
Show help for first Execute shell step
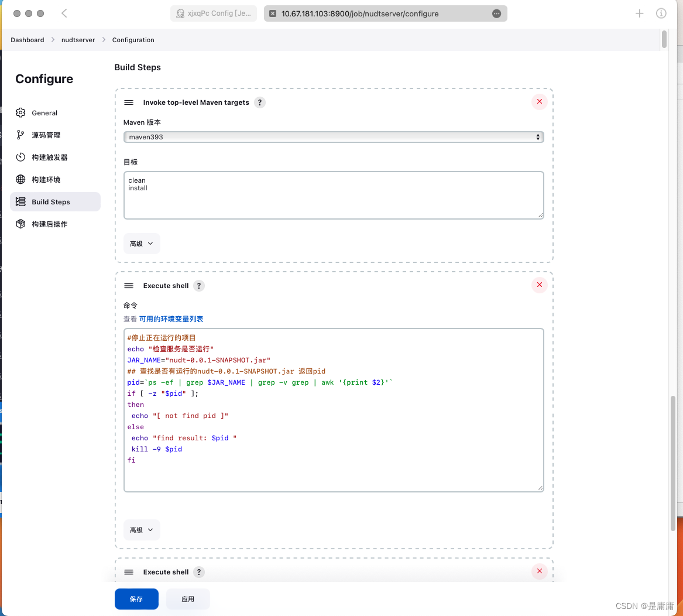pyautogui.click(x=198, y=286)
